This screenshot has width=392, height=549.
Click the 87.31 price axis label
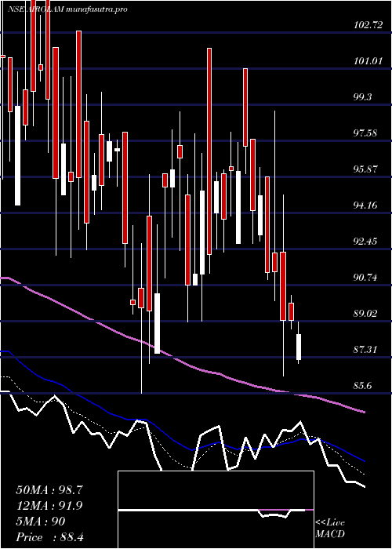367,350
